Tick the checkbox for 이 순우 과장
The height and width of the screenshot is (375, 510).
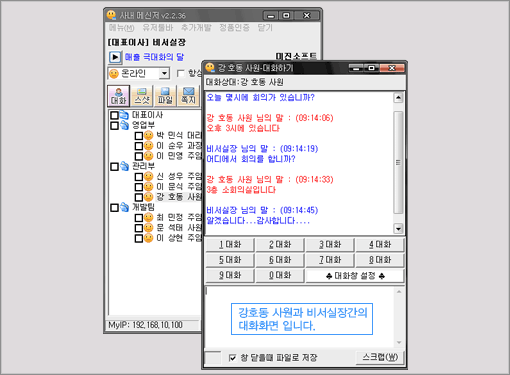(x=139, y=146)
